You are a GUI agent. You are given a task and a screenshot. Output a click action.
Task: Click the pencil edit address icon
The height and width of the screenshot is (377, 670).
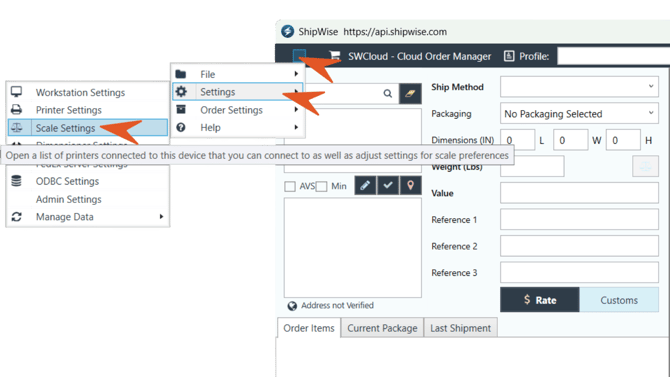(x=365, y=186)
